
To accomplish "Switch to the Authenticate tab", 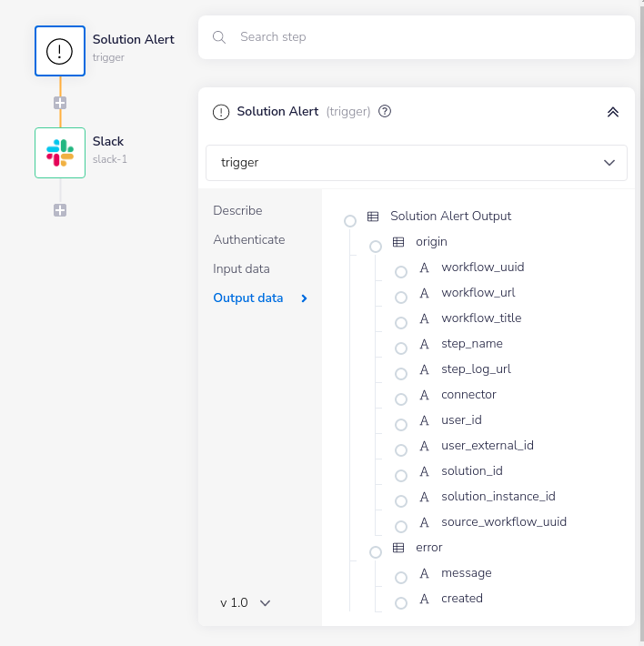I will point(249,239).
